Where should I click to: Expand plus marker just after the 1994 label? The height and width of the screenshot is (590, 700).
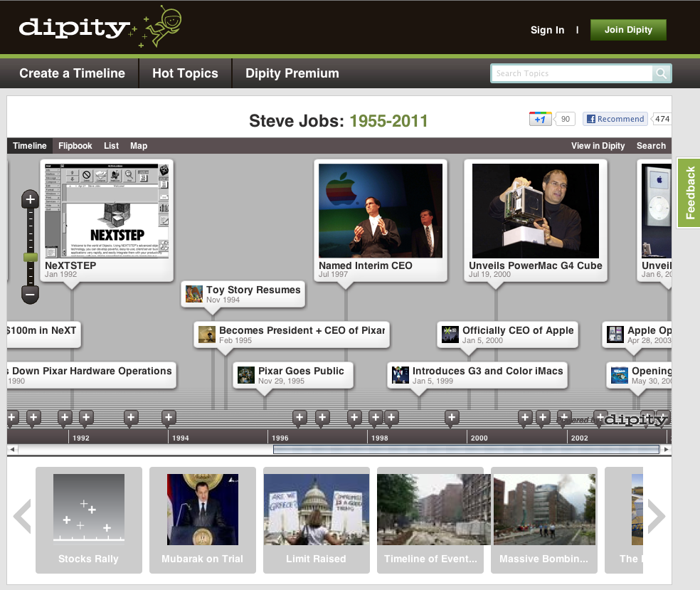[x=169, y=418]
